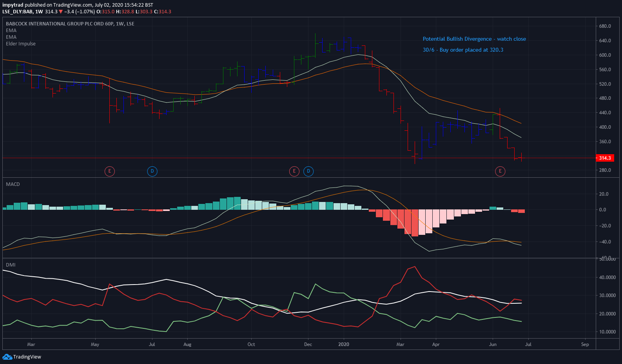Click the 'Potential Bullish Divergence - watch close' note

point(474,39)
